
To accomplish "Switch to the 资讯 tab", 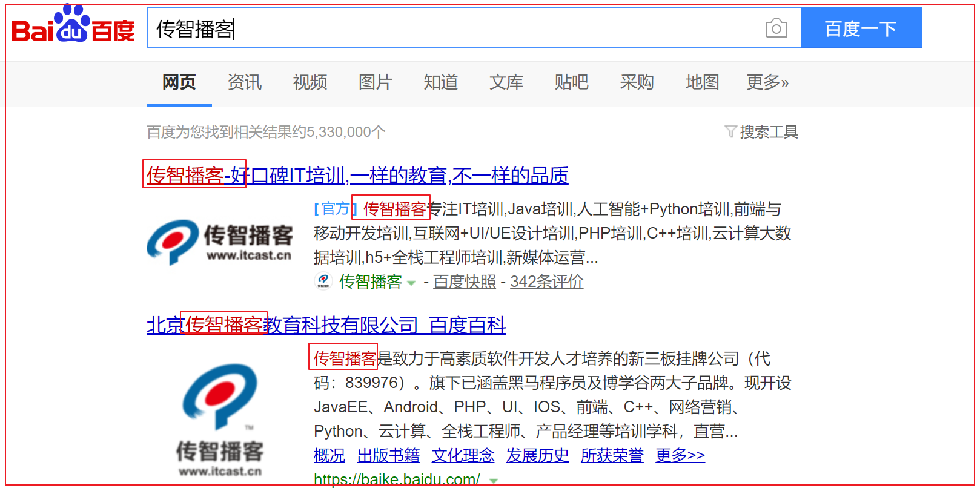I will click(245, 82).
